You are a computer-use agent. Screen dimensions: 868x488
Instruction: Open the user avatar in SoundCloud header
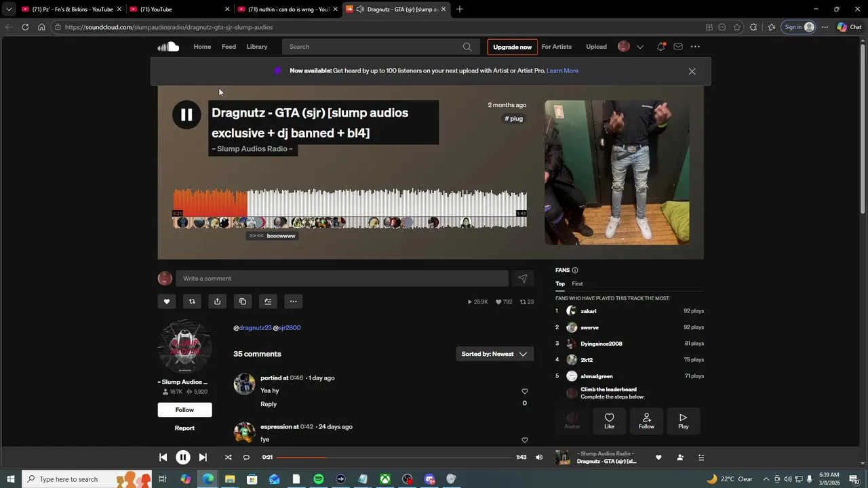click(624, 47)
